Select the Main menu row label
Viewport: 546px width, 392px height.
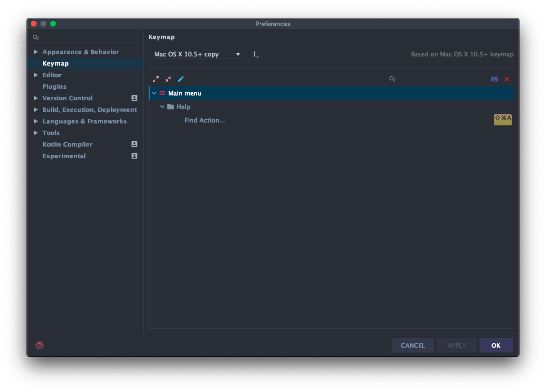[x=185, y=93]
